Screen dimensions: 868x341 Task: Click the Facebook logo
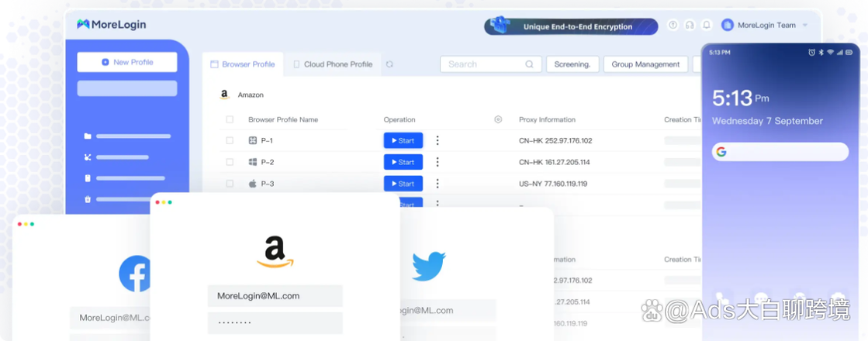coord(135,274)
